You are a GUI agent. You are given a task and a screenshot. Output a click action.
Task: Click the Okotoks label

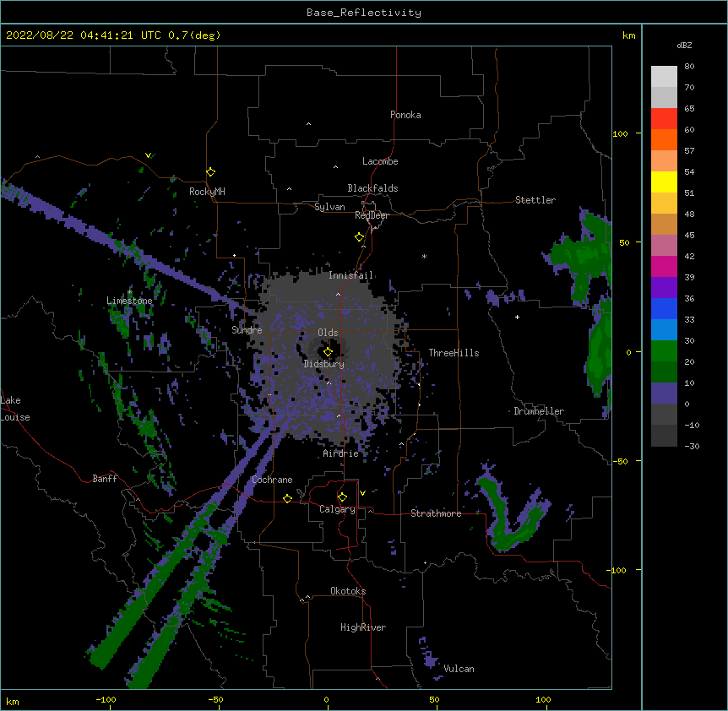point(348,591)
